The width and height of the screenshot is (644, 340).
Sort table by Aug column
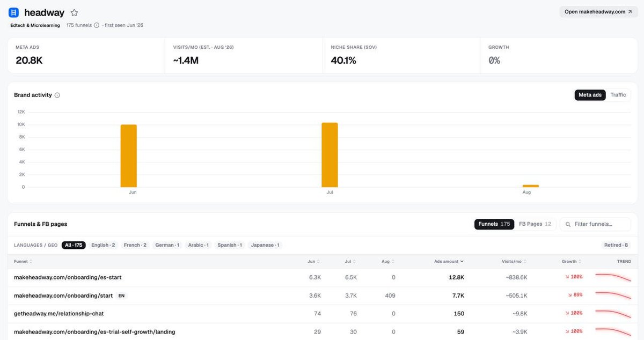tap(388, 262)
